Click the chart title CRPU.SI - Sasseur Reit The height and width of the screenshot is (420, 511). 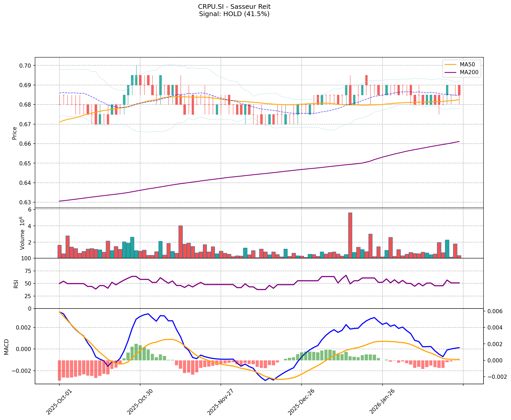234,6
